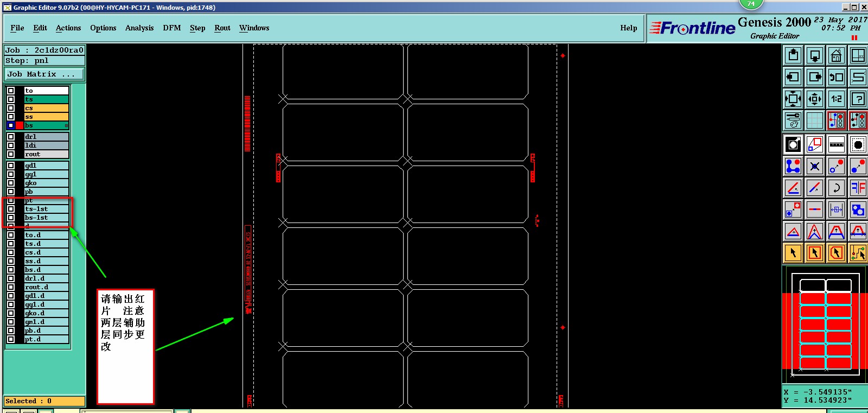The width and height of the screenshot is (868, 413).
Task: Click the black circle pad icon
Action: 858,145
